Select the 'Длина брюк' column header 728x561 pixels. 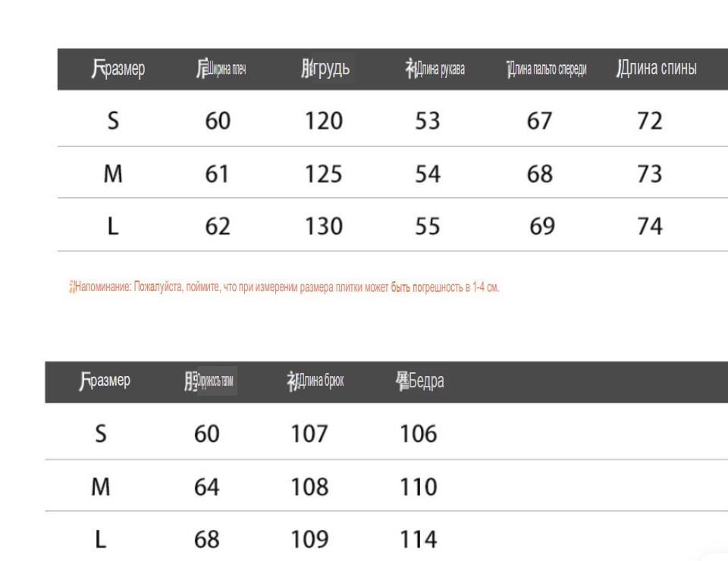coord(315,381)
